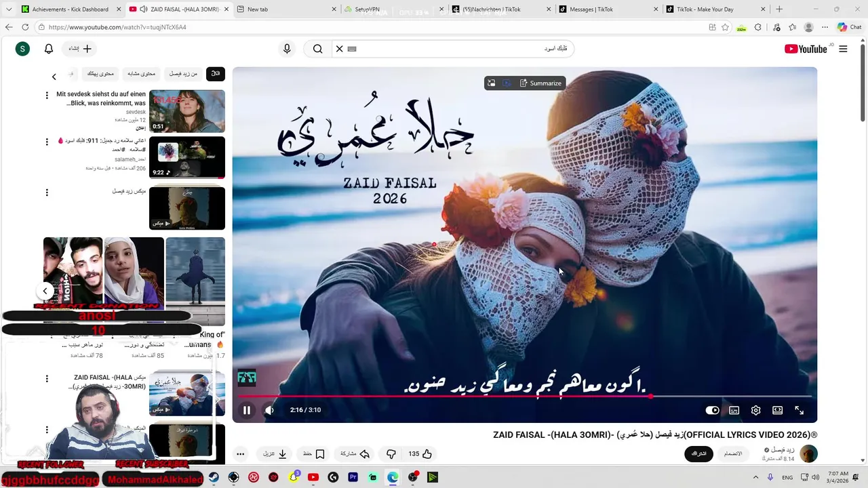The width and height of the screenshot is (868, 488).
Task: Click the الانضمام join button
Action: pyautogui.click(x=733, y=453)
